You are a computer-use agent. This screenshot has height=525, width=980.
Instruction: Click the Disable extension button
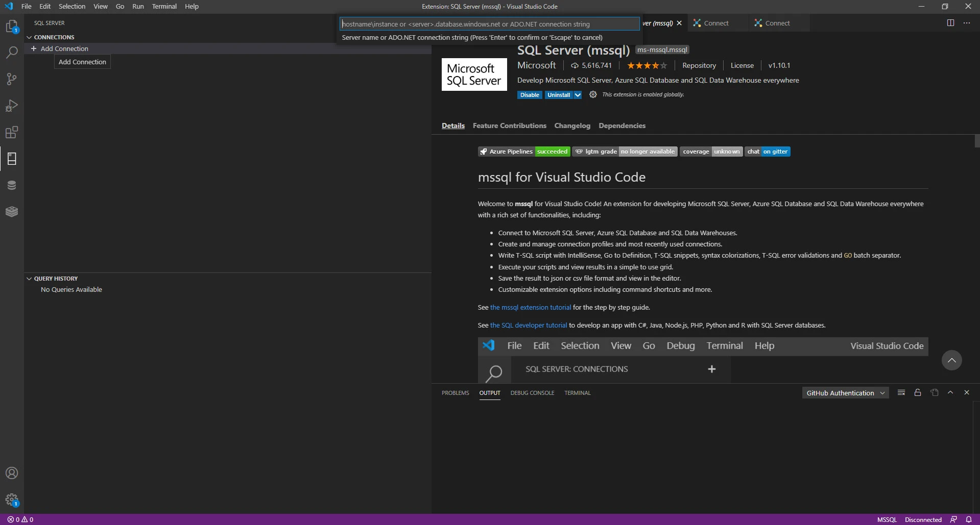pos(530,95)
